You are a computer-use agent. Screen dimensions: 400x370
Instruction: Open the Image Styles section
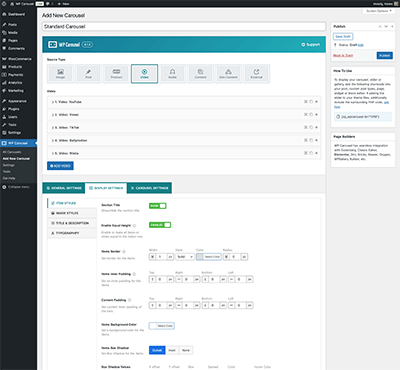pyautogui.click(x=72, y=213)
